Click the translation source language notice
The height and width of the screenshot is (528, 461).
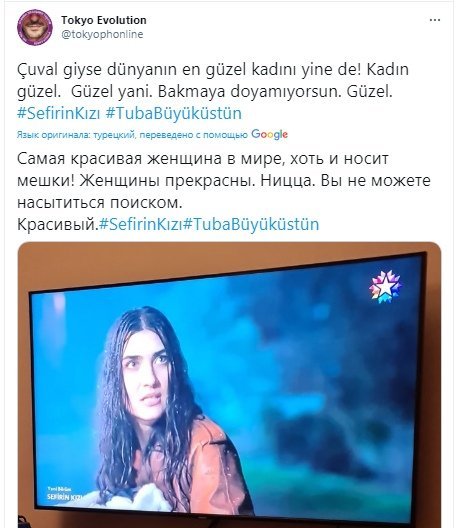(x=132, y=135)
